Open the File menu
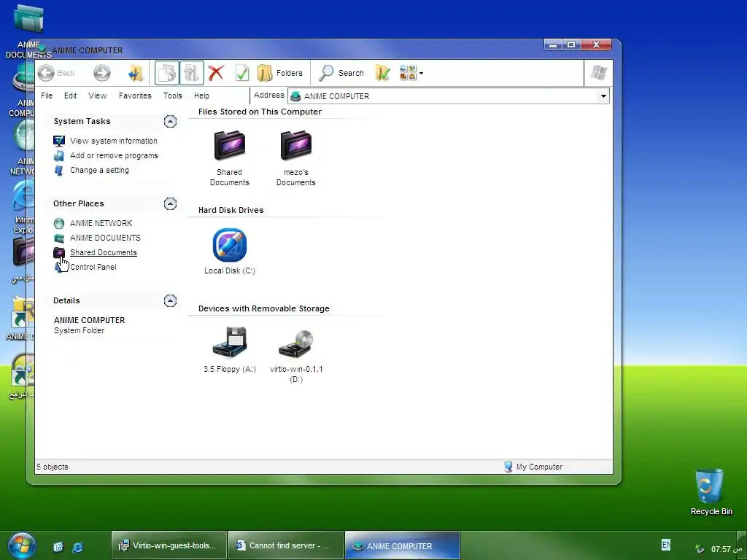 coord(47,96)
